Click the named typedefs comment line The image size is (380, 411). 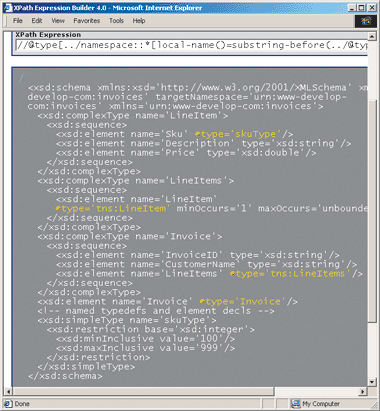156,311
